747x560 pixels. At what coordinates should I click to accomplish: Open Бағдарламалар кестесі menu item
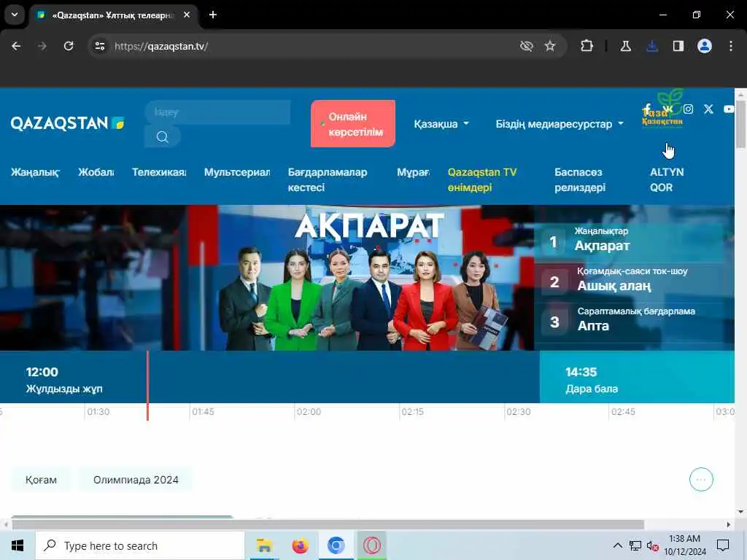point(328,179)
